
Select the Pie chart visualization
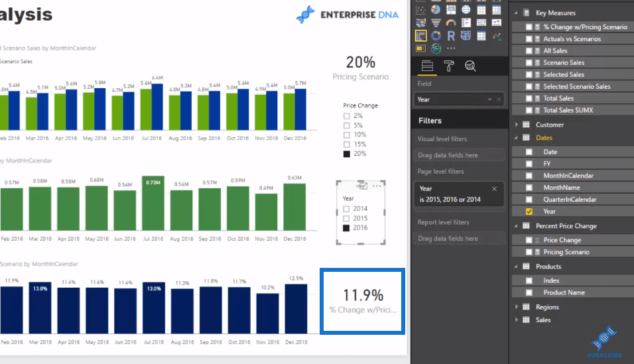(436, 10)
